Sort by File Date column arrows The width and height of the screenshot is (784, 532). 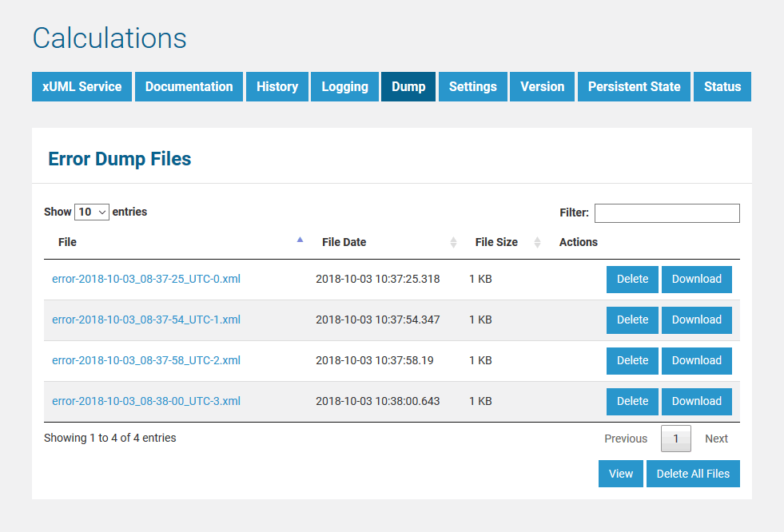pos(453,242)
